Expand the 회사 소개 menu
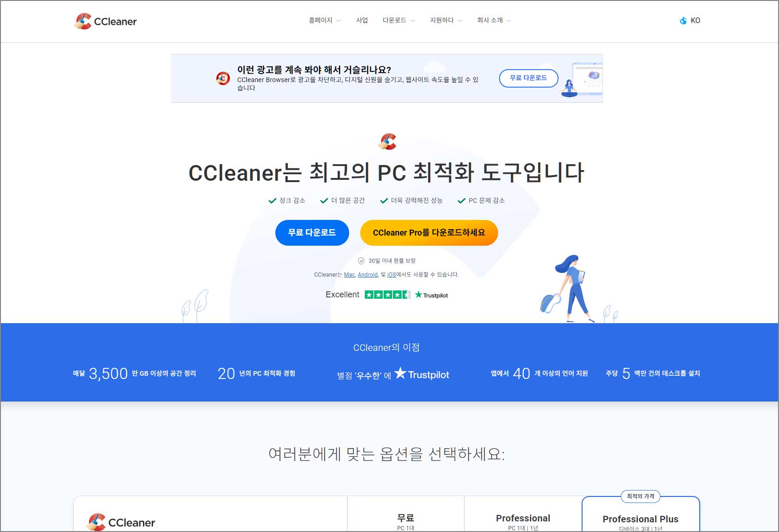This screenshot has width=779, height=532. 490,20
